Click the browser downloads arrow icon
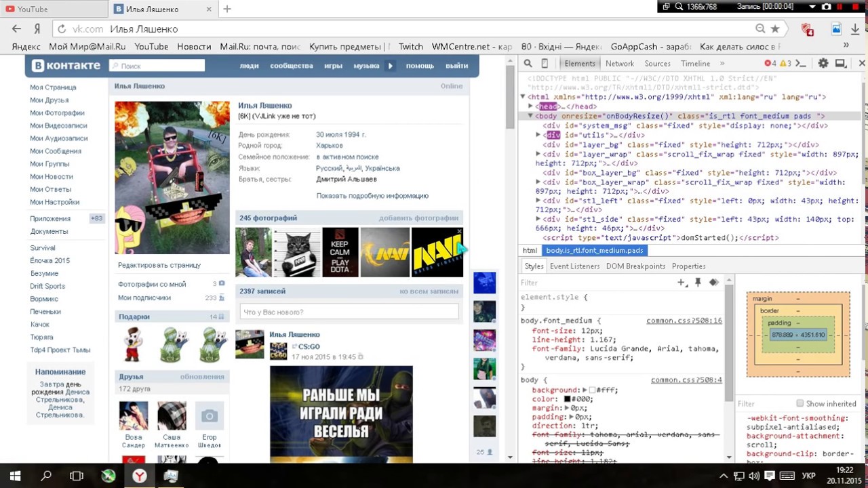 [856, 29]
